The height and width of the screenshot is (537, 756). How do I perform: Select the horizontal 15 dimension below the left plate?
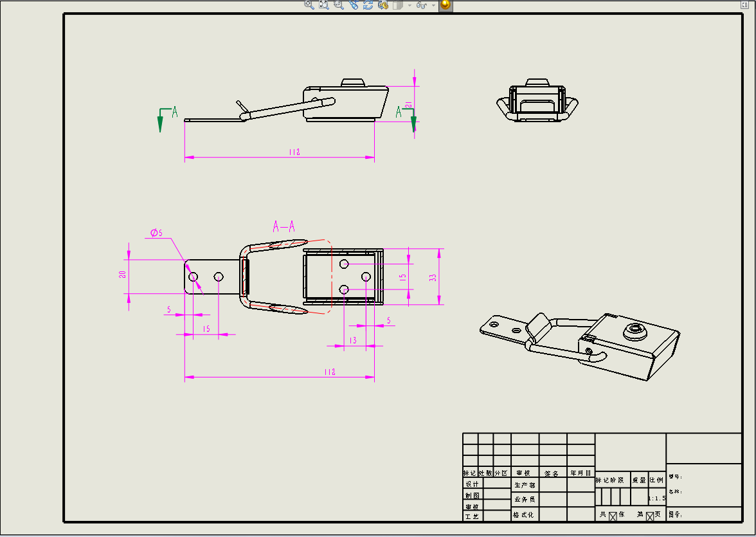tap(206, 329)
